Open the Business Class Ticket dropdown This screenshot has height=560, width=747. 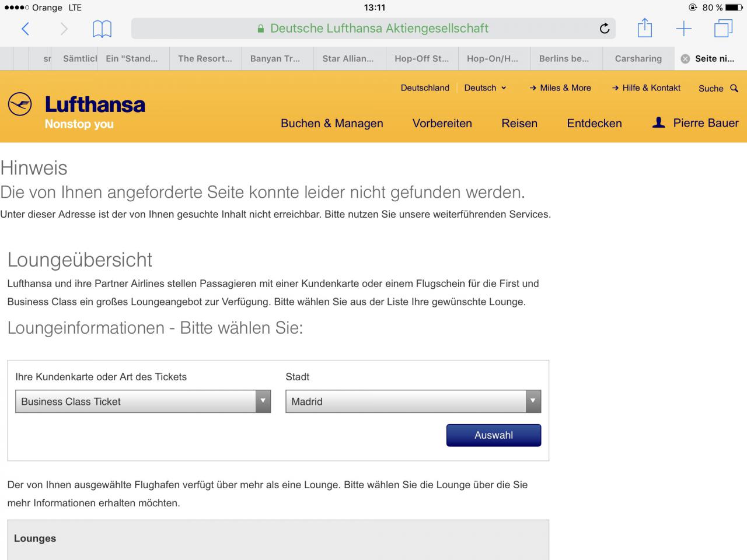click(x=143, y=401)
